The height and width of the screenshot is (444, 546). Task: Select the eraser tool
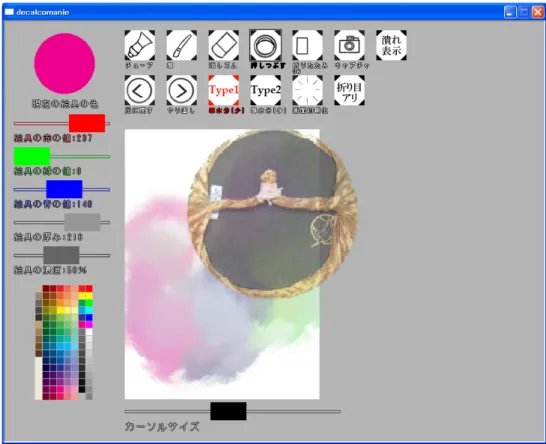pyautogui.click(x=224, y=45)
